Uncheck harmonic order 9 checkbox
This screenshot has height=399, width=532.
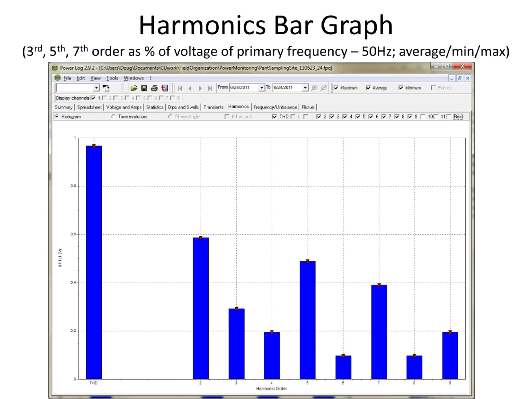[x=410, y=117]
